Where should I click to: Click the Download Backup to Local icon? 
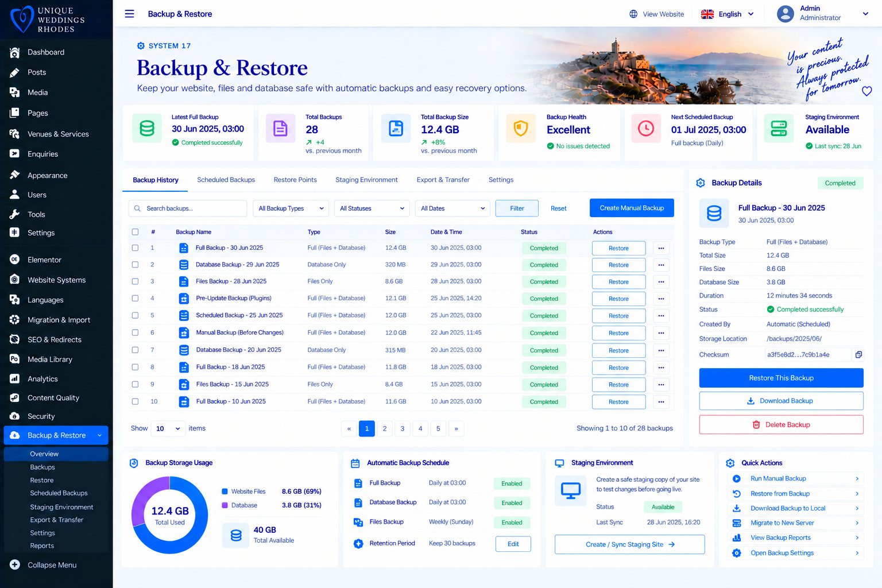(737, 508)
